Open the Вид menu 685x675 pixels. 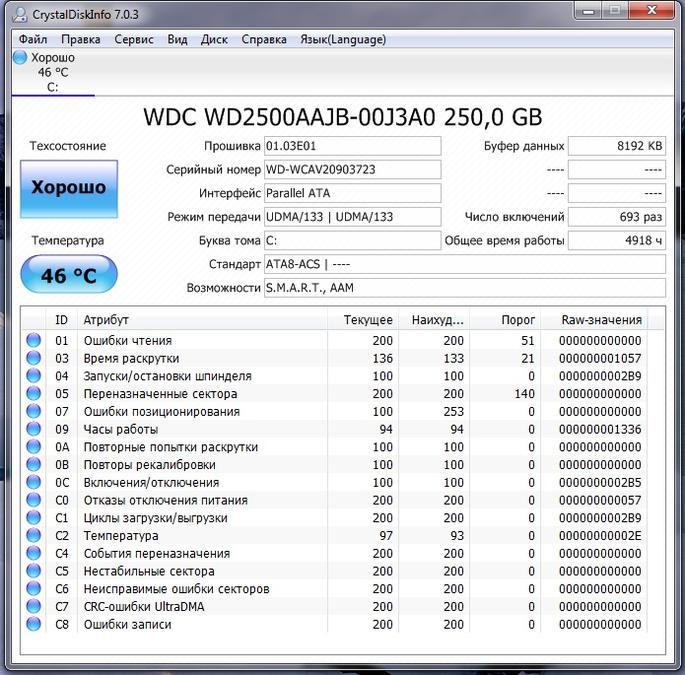(177, 39)
